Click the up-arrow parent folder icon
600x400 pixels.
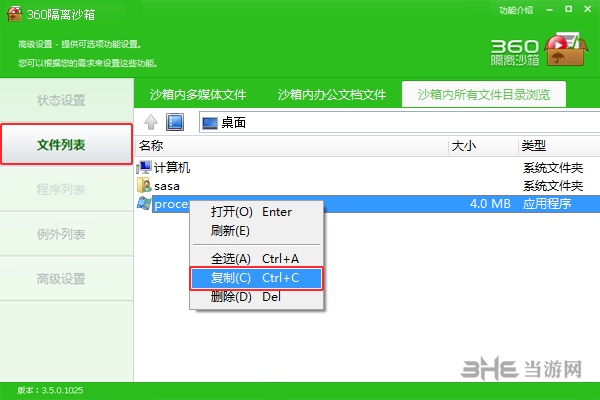coord(151,122)
